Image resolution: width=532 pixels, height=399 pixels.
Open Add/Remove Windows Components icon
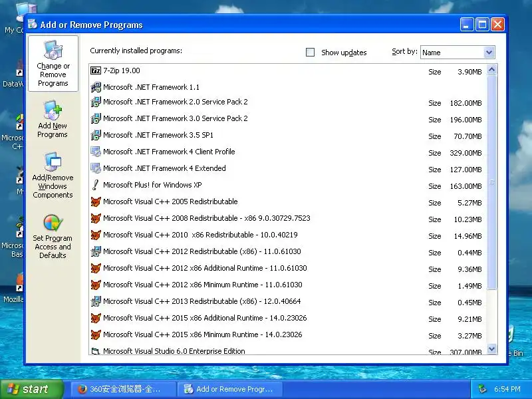[53, 162]
